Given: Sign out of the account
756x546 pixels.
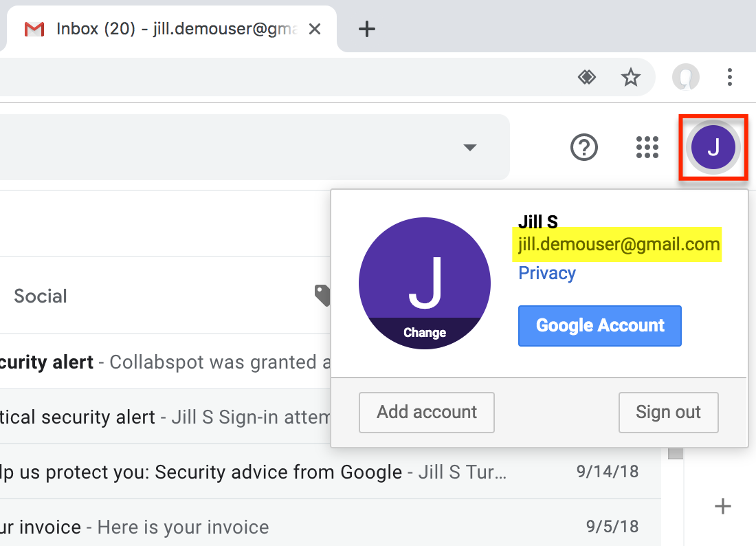Looking at the screenshot, I should (x=668, y=412).
